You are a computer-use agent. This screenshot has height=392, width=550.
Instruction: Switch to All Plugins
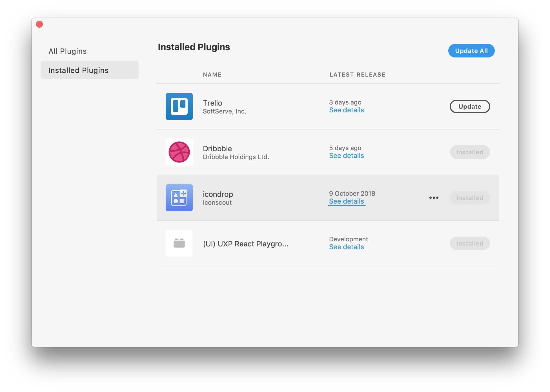(68, 51)
